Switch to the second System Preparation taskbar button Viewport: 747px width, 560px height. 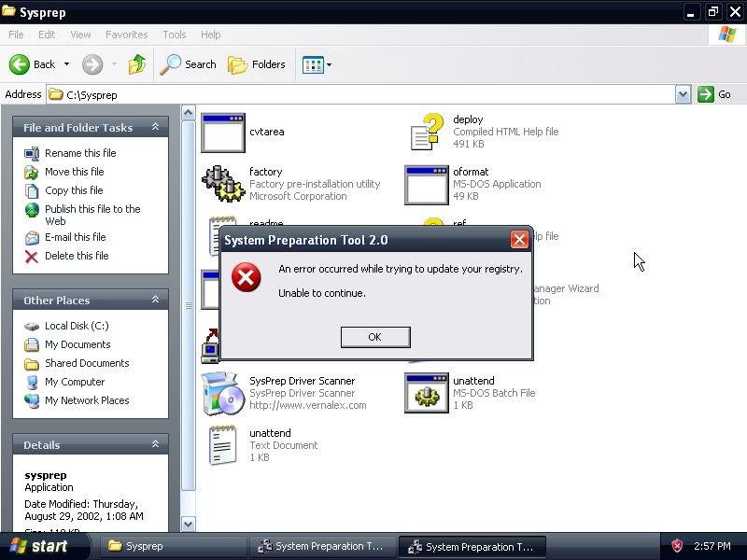[x=472, y=546]
